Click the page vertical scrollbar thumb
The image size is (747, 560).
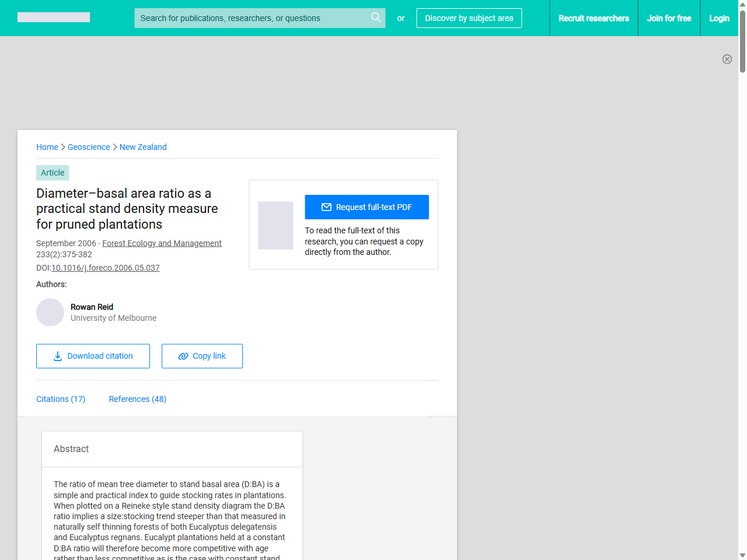(742, 41)
